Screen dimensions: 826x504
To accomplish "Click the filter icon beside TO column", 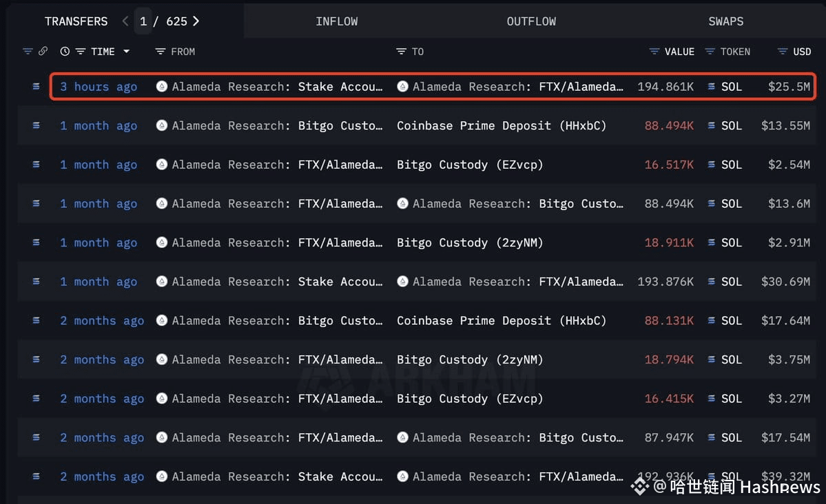I will pos(401,52).
